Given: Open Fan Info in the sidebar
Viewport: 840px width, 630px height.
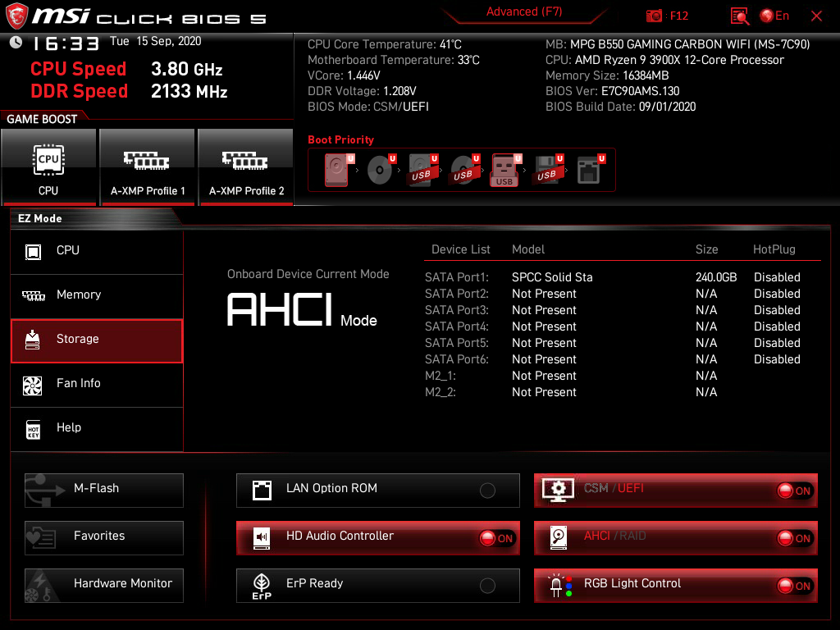Looking at the screenshot, I should click(x=97, y=384).
